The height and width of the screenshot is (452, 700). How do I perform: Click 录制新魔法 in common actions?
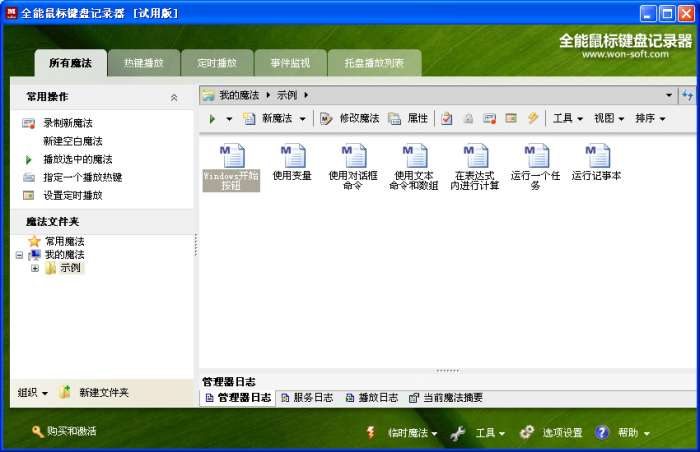point(68,123)
